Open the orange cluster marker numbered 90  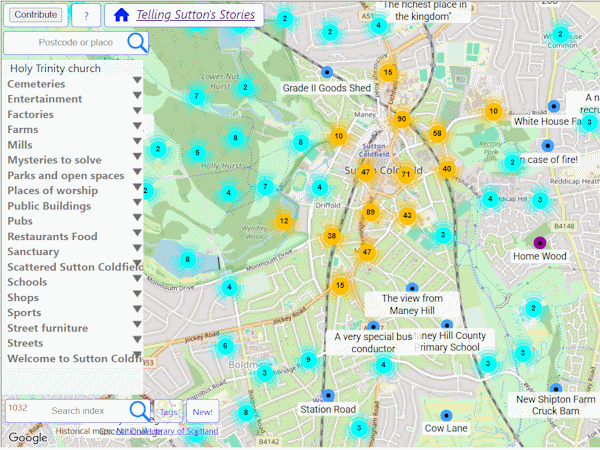click(x=401, y=119)
